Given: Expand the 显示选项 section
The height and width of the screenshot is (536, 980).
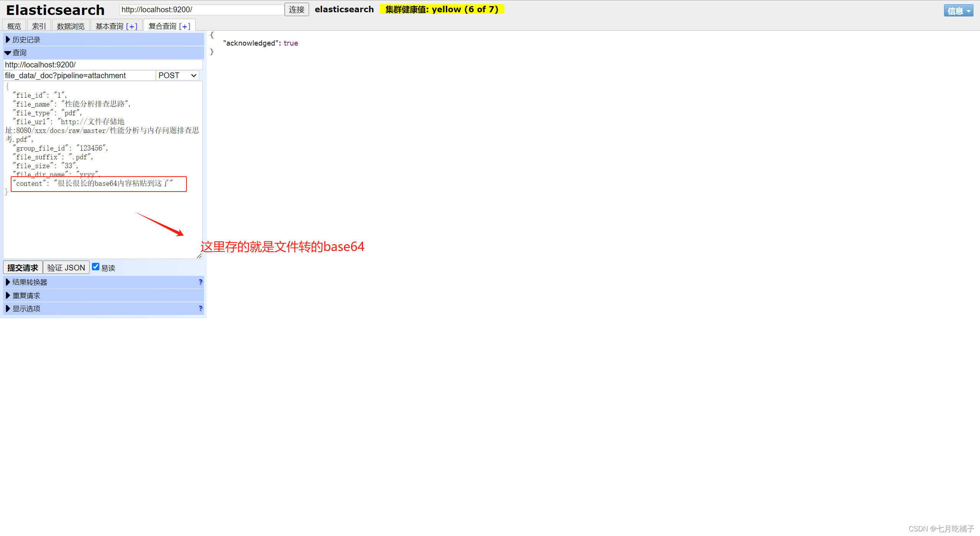Looking at the screenshot, I should click(x=8, y=308).
